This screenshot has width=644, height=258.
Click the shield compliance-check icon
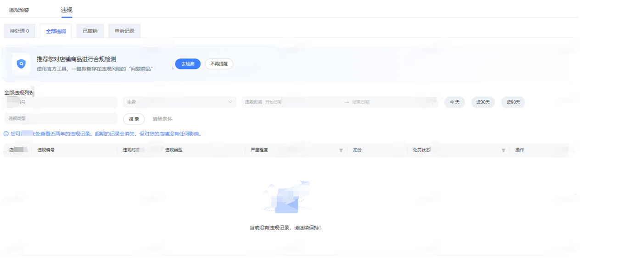point(21,64)
